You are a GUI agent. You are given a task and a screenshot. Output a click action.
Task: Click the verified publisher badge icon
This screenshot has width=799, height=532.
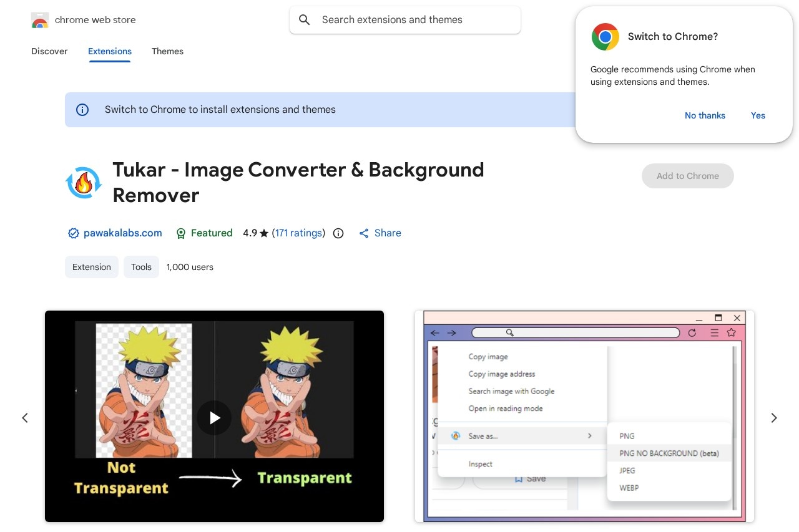tap(73, 233)
